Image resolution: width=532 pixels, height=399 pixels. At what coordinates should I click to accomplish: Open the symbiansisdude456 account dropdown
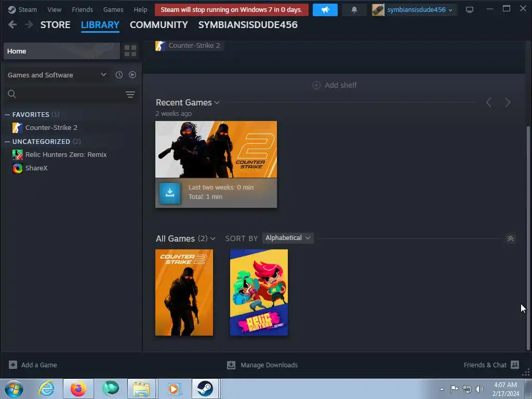pyautogui.click(x=420, y=10)
